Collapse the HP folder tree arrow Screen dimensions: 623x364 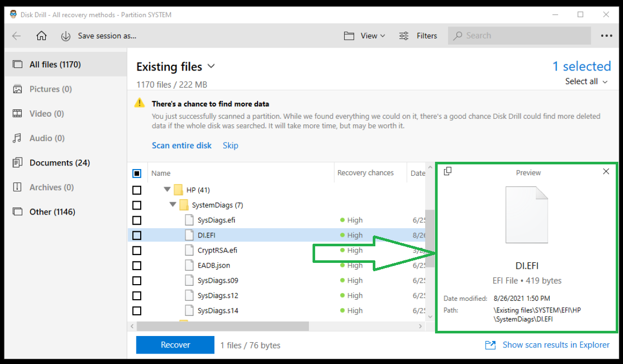167,190
